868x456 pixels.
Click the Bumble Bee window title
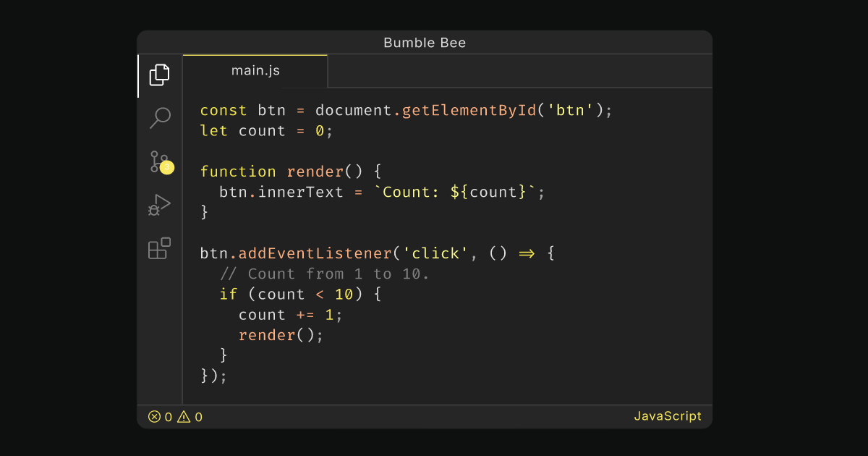pyautogui.click(x=425, y=43)
